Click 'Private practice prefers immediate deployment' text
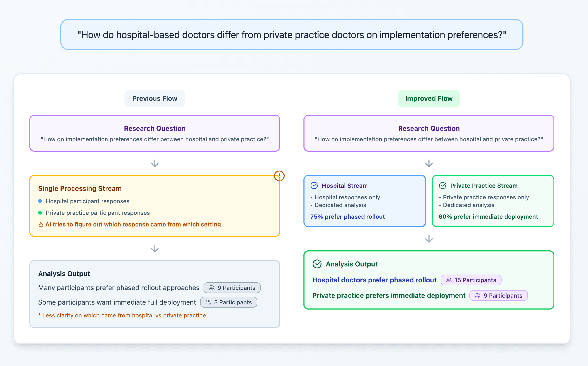588x366 pixels. (389, 296)
